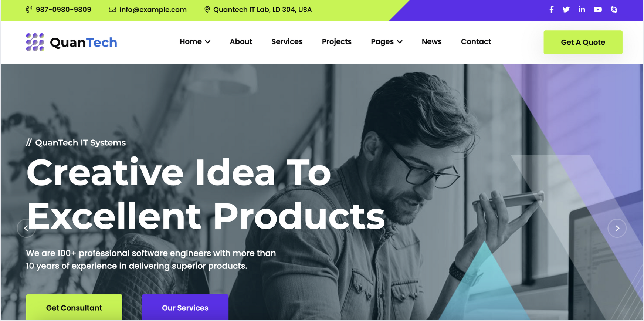
Task: Open the Services menu item
Action: point(287,42)
